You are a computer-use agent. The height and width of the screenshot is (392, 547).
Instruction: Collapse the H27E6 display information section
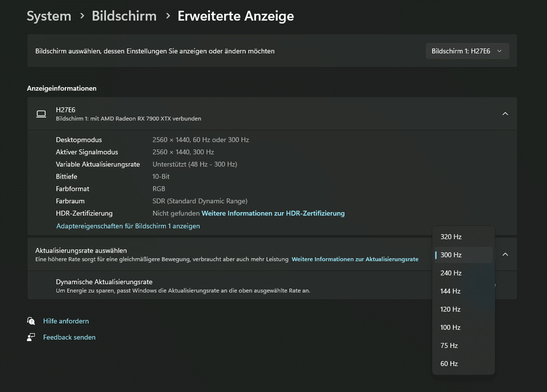coord(505,114)
